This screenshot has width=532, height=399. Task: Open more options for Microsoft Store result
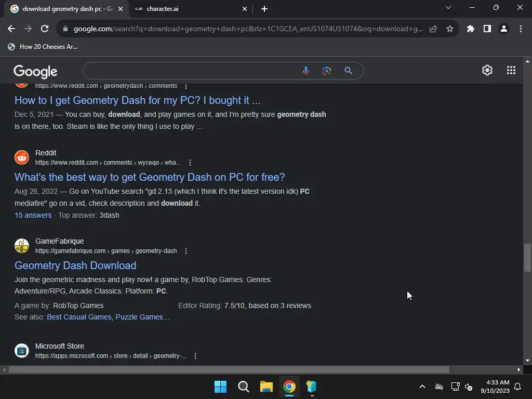tap(195, 356)
